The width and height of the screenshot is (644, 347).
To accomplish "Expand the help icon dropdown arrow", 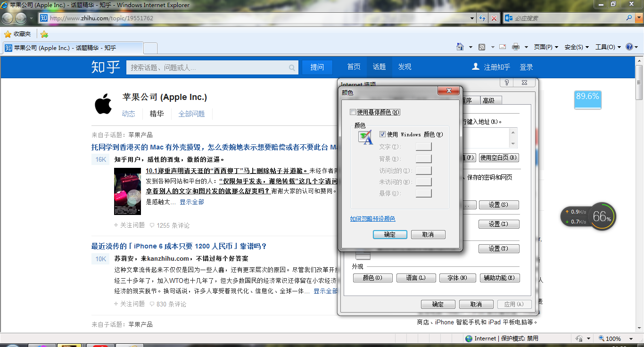I will click(636, 47).
